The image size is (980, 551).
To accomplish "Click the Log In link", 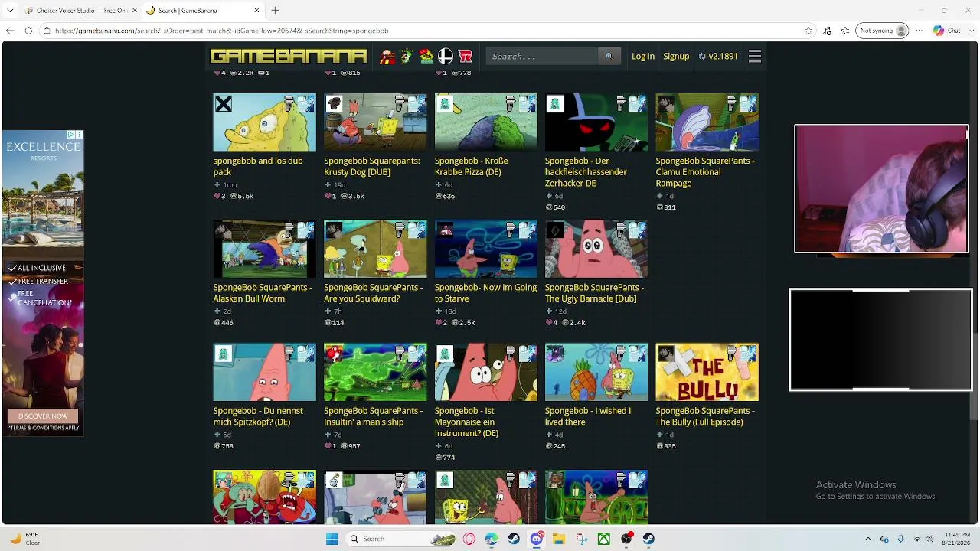I will [643, 57].
